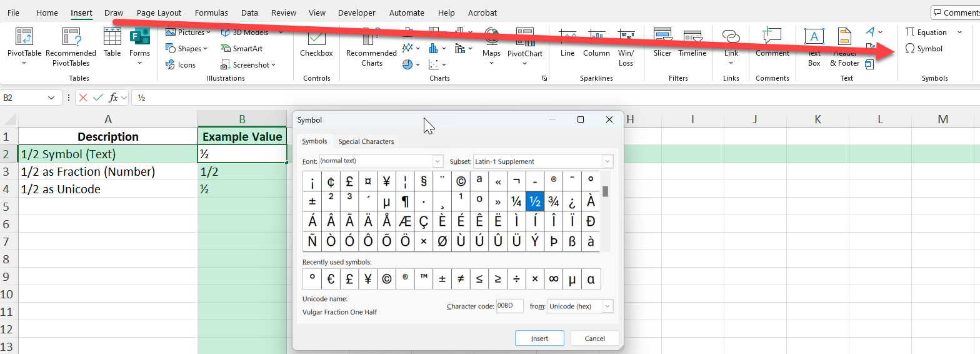Screen dimensions: 980x354
Task: Switch to the Page Layout tab
Action: [159, 13]
